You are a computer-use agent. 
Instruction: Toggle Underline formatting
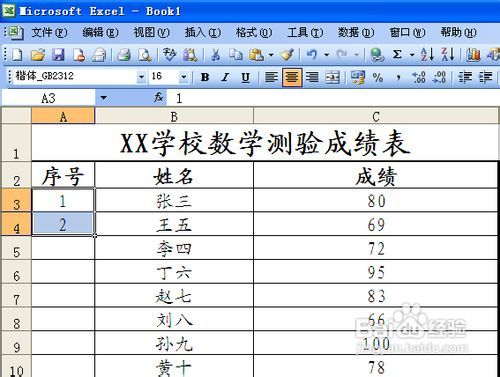pos(246,78)
